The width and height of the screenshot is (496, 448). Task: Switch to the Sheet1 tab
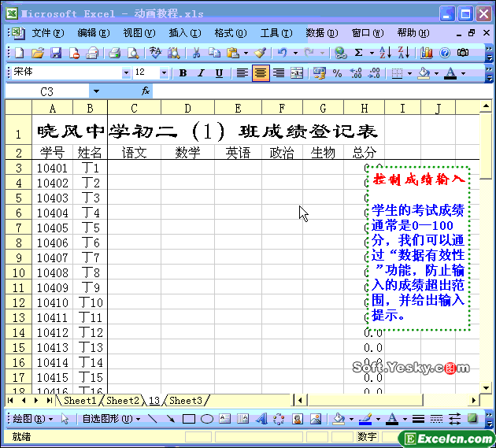point(80,401)
